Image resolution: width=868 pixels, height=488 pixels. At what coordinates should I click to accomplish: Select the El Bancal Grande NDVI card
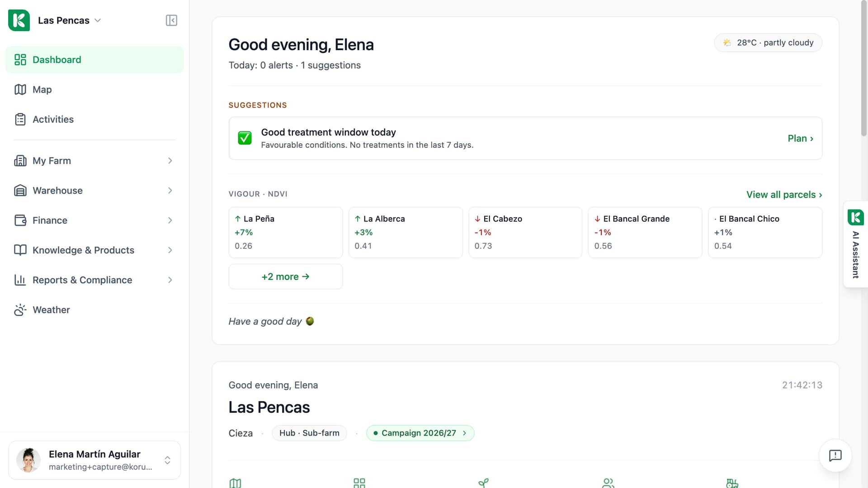(645, 232)
